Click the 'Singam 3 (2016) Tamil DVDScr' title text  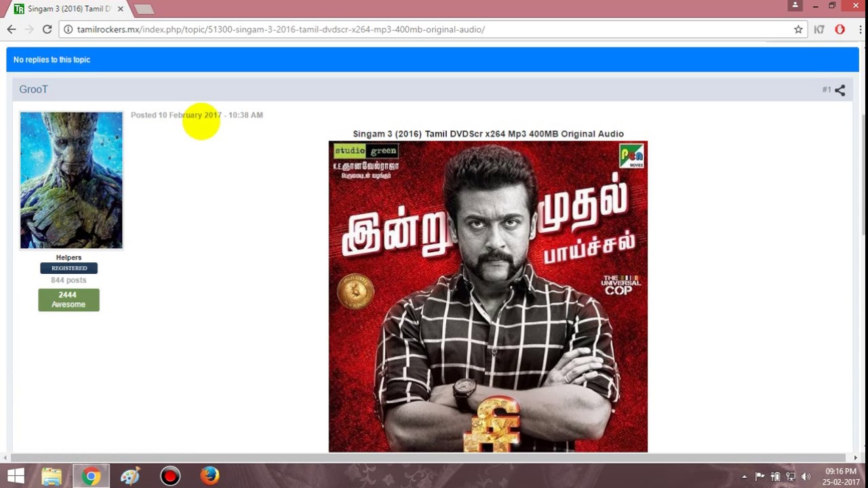point(488,134)
